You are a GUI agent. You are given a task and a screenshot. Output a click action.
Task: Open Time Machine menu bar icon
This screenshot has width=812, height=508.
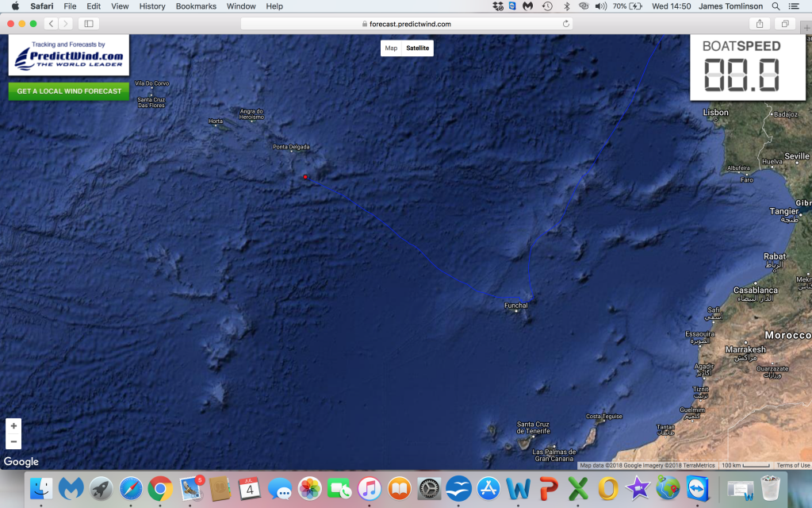(x=547, y=6)
